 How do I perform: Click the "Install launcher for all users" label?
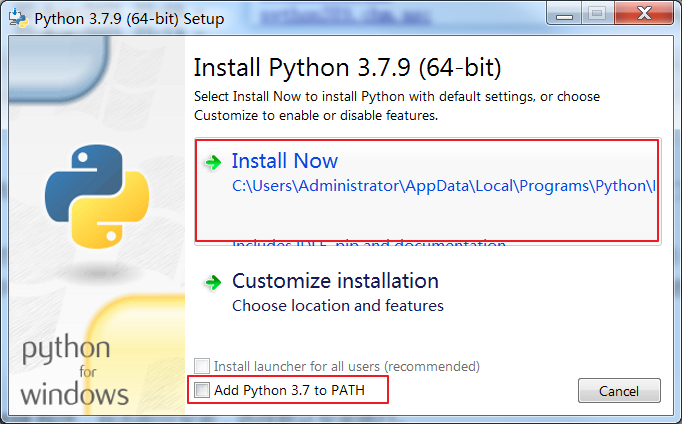pyautogui.click(x=346, y=366)
